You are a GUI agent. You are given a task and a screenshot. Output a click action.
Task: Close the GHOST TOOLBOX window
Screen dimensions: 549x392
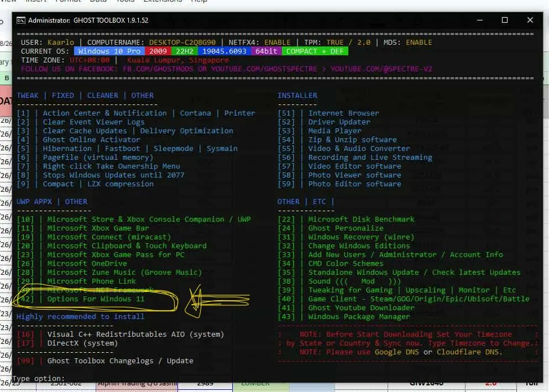[530, 20]
